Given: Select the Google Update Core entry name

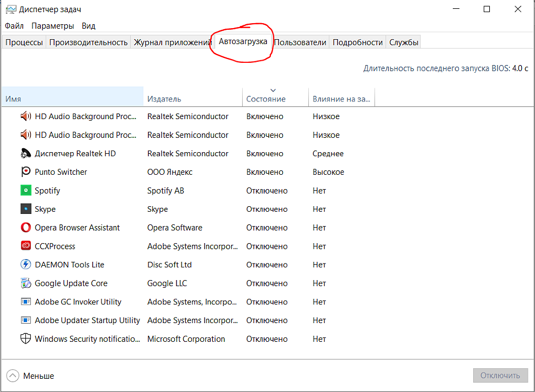Looking at the screenshot, I should coord(71,283).
